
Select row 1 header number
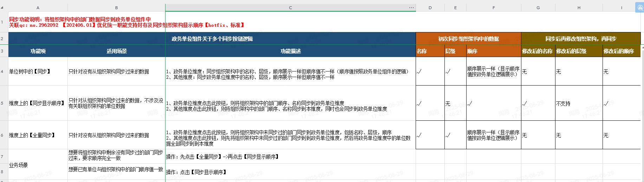[2, 22]
